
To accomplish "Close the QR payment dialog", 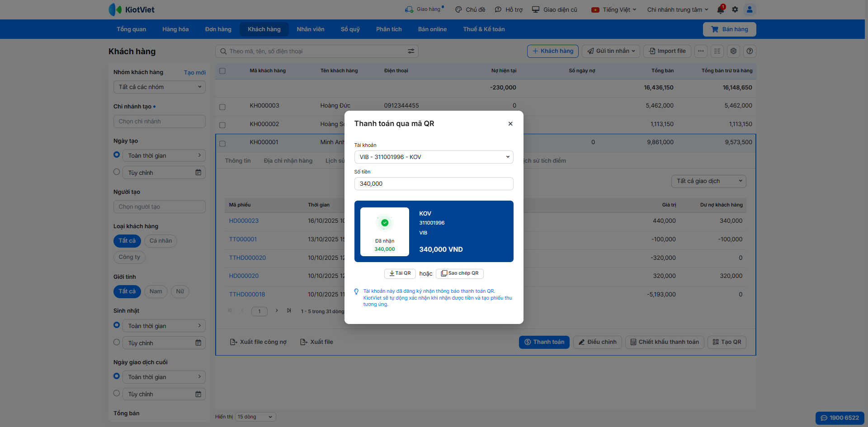I will 510,124.
